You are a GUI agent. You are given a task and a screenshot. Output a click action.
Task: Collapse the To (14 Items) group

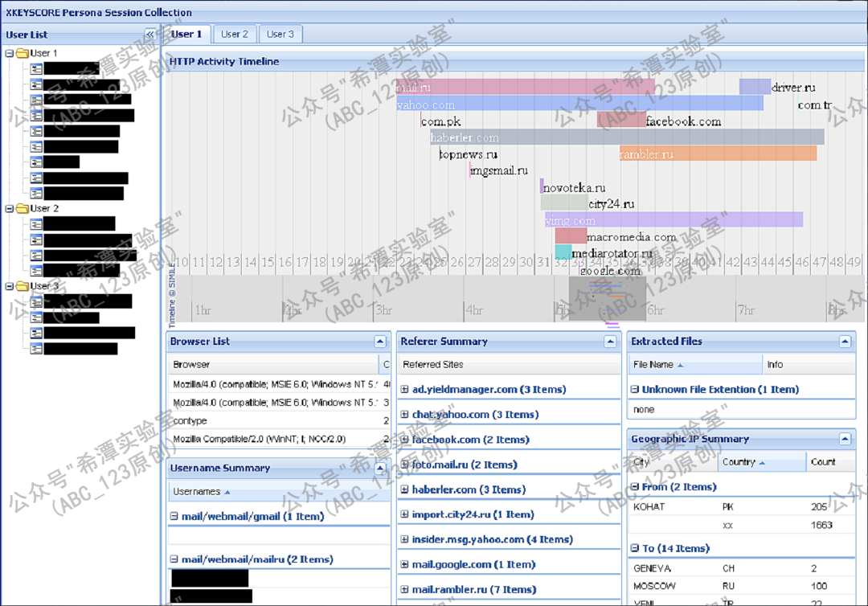[635, 548]
